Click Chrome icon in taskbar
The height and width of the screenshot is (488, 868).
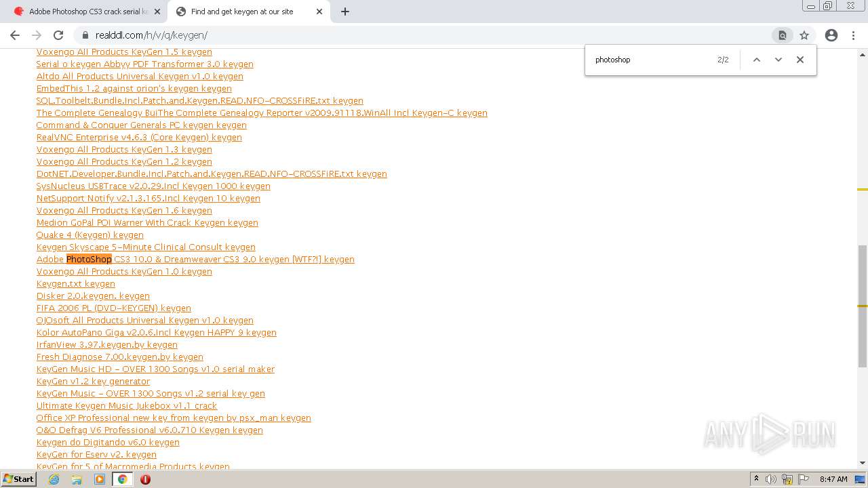pos(123,479)
